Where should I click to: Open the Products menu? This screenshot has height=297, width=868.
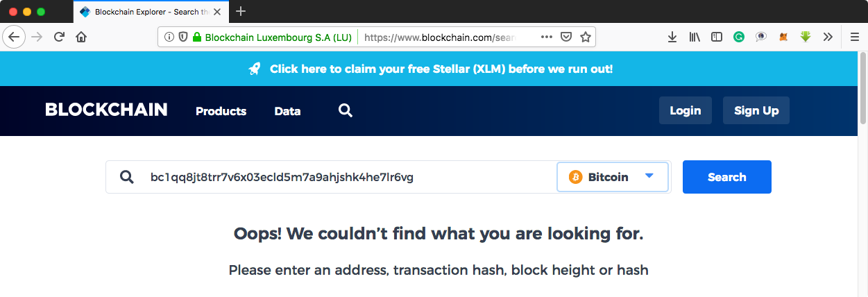221,111
